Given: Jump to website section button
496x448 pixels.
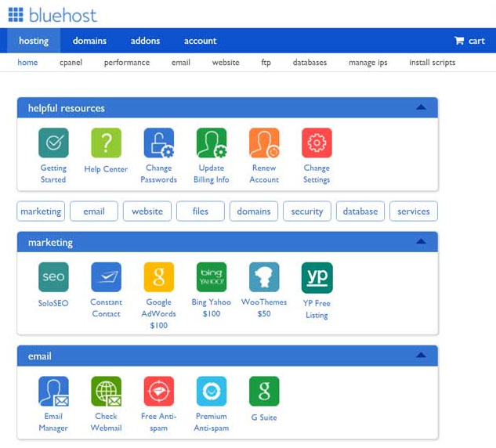Looking at the screenshot, I should coord(147,211).
